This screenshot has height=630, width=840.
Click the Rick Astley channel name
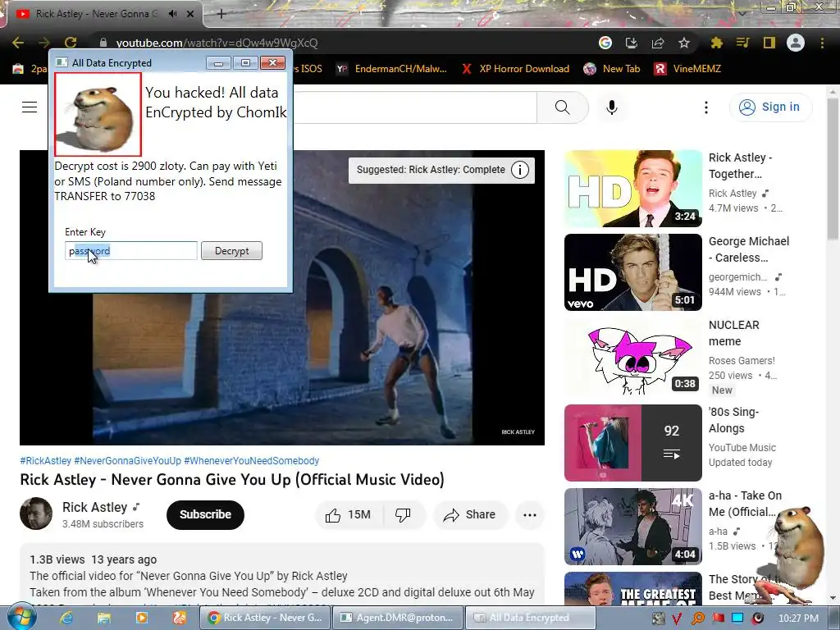(x=95, y=507)
